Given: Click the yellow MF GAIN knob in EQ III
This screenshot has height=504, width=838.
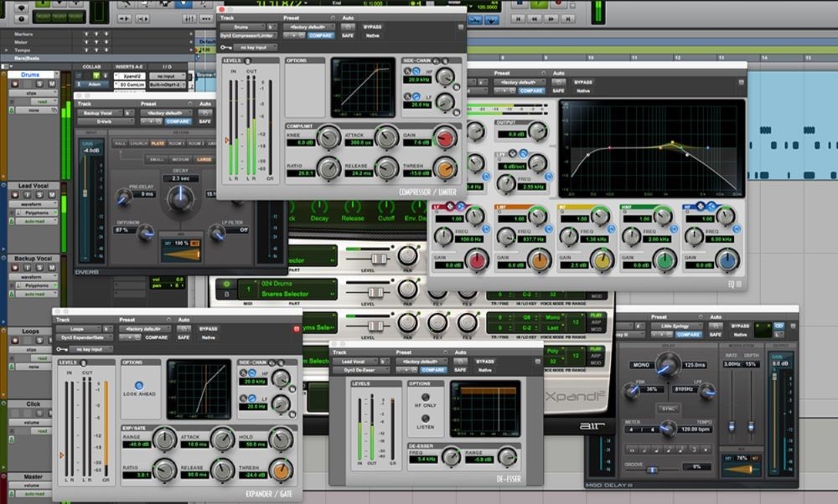Looking at the screenshot, I should [603, 260].
